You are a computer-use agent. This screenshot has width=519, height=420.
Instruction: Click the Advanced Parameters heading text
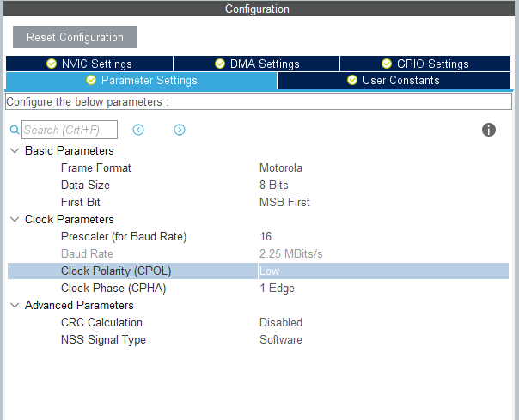[79, 305]
